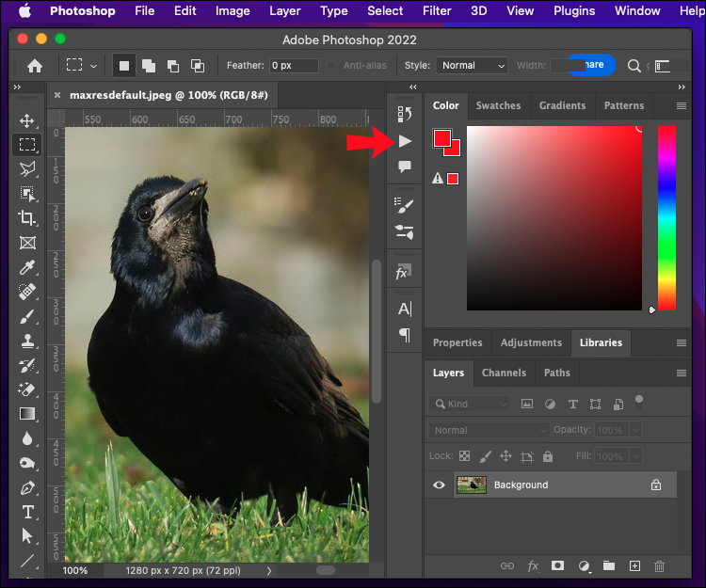The height and width of the screenshot is (588, 706).
Task: Open the History panel icon
Action: 405,114
